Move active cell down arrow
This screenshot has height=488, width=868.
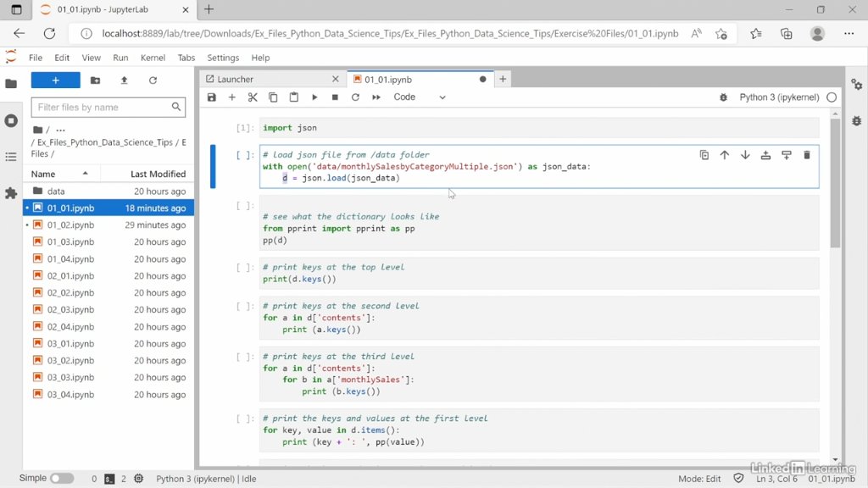point(745,156)
